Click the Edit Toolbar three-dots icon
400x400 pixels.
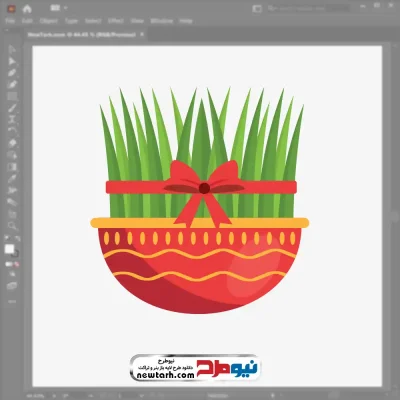point(12,301)
